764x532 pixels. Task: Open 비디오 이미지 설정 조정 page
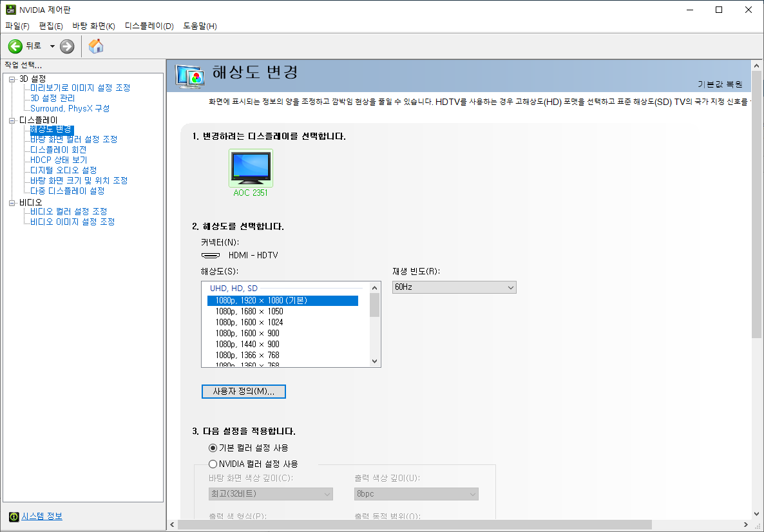(73, 222)
